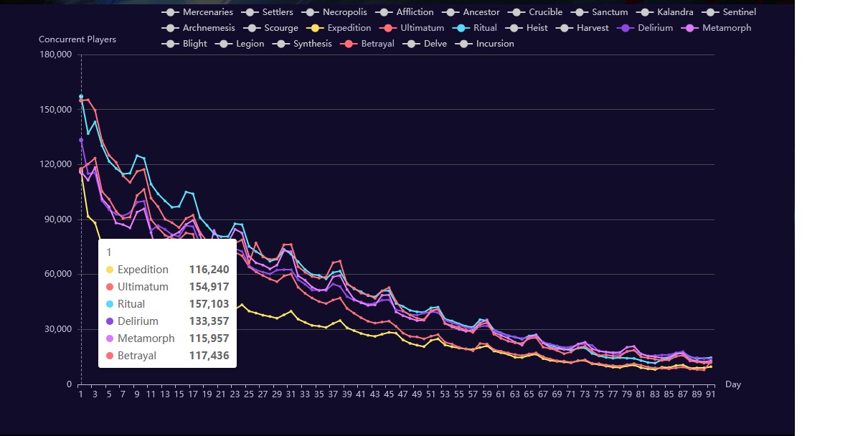Image resolution: width=868 pixels, height=436 pixels.
Task: Click the 30,000 y-axis label
Action: (57, 329)
